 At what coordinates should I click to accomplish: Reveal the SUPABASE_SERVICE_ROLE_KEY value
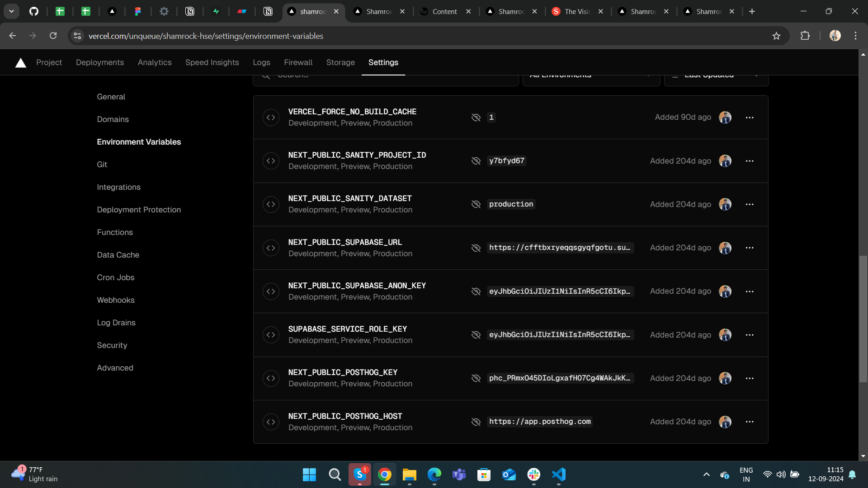(x=476, y=335)
